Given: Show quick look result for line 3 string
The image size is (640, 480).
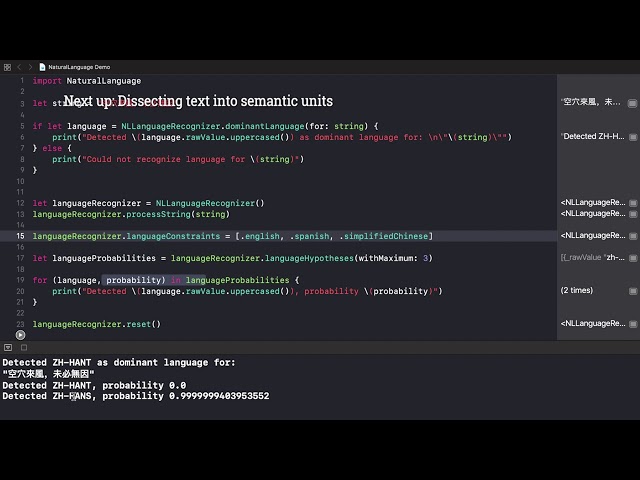Looking at the screenshot, I should pyautogui.click(x=632, y=103).
